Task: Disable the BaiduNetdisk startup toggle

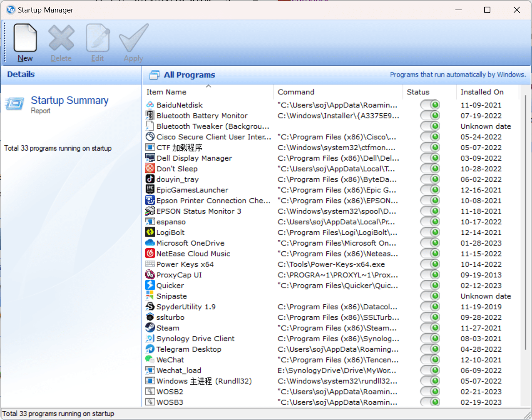Action: (x=430, y=105)
